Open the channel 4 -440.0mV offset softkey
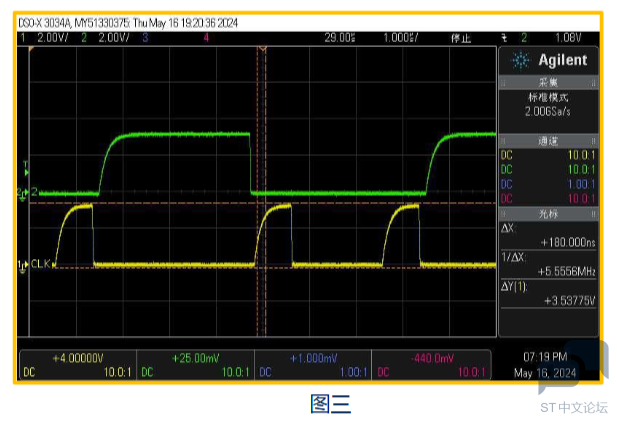617x423 pixels. (x=430, y=364)
